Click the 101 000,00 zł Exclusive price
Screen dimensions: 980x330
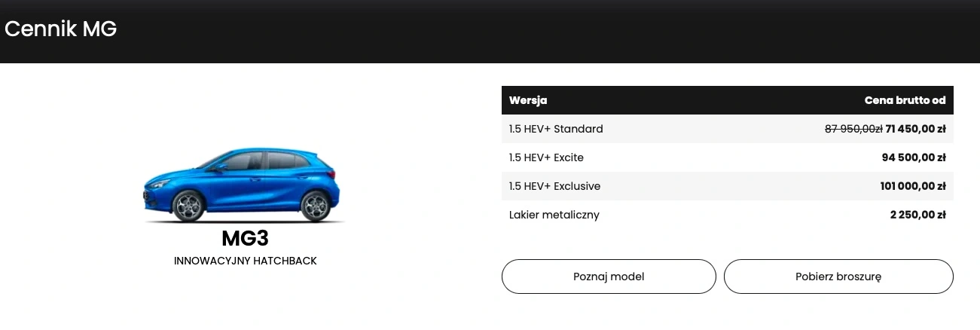[912, 186]
